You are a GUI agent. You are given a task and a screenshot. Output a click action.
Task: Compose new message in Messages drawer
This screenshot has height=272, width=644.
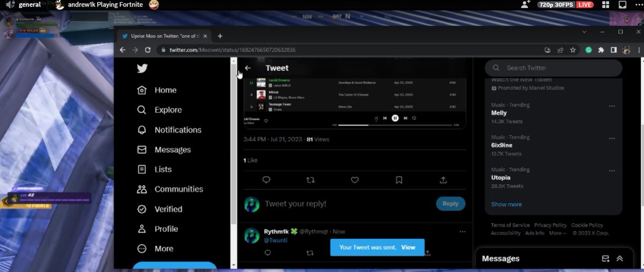coord(605,259)
